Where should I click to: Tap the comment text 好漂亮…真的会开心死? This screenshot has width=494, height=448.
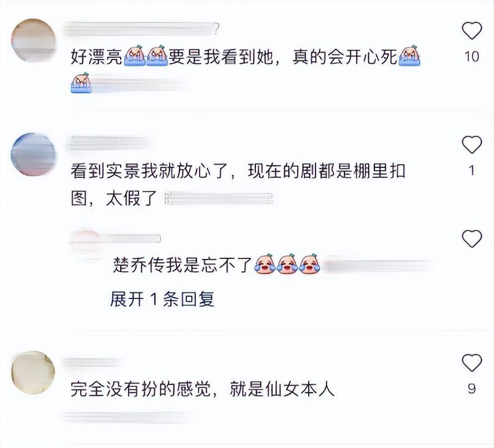[246, 57]
